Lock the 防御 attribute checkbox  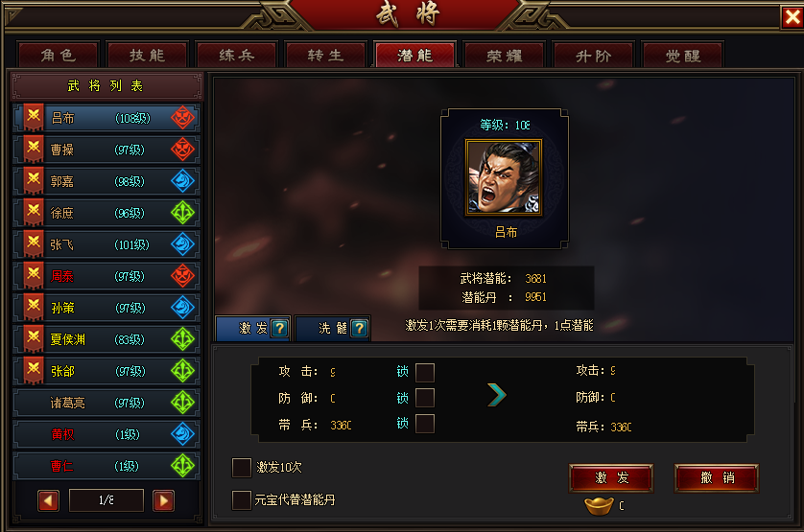pos(425,398)
